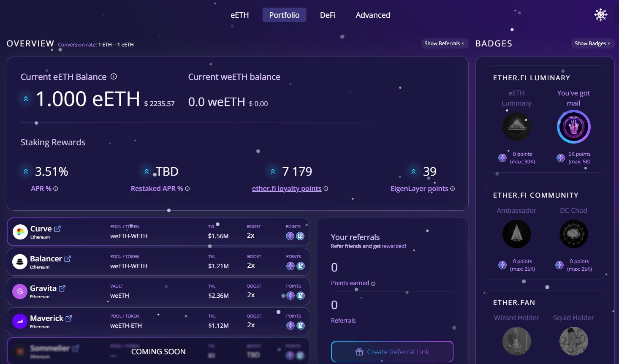This screenshot has height=364, width=619.
Task: Click the $ 2235.57 balance value
Action: 159,103
